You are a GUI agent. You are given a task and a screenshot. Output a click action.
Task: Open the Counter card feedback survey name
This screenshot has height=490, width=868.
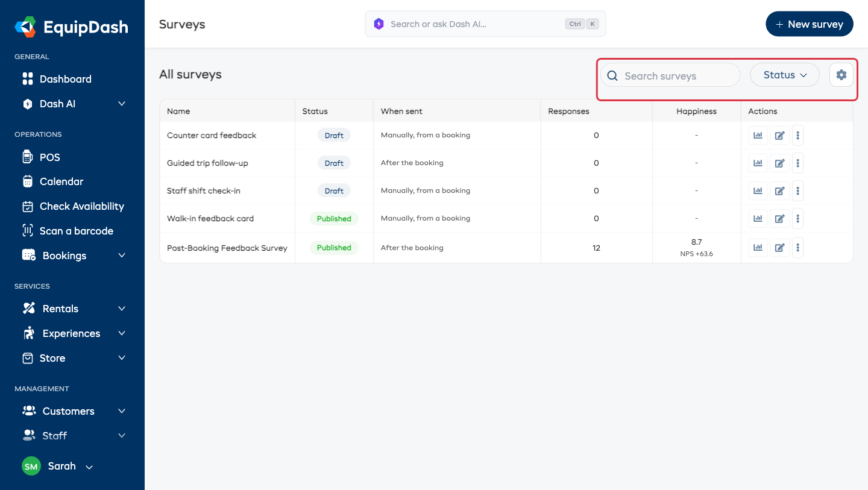click(212, 136)
